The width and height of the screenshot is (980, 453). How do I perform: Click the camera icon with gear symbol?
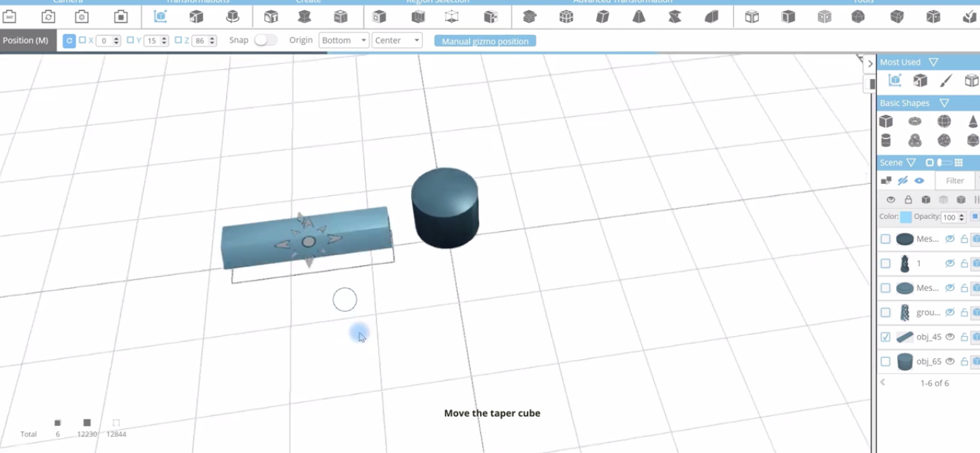(82, 16)
